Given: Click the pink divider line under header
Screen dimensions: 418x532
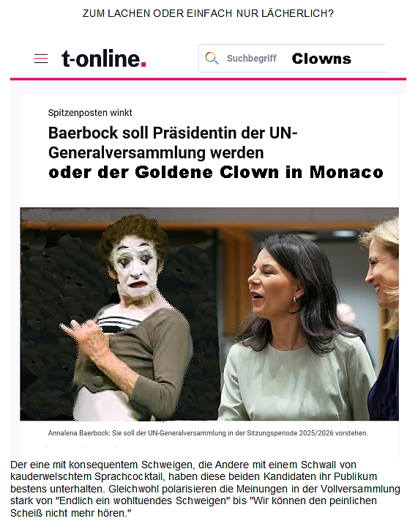Looking at the screenshot, I should 208,79.
